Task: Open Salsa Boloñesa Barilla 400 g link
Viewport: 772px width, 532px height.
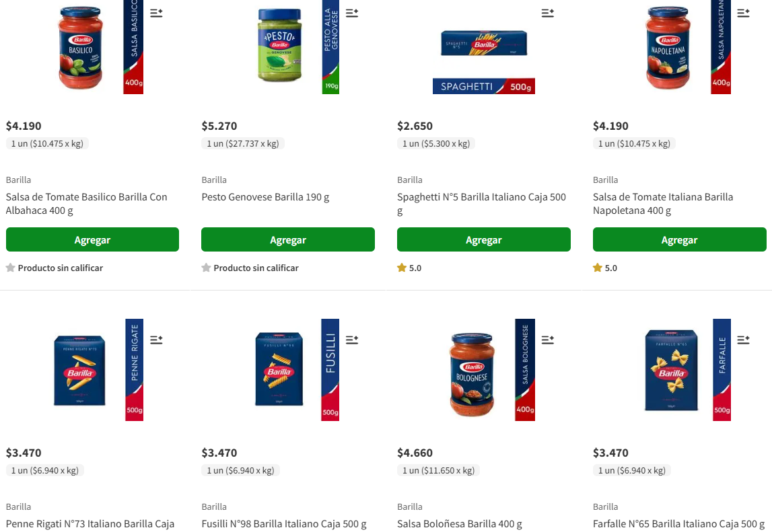Action: (x=459, y=524)
